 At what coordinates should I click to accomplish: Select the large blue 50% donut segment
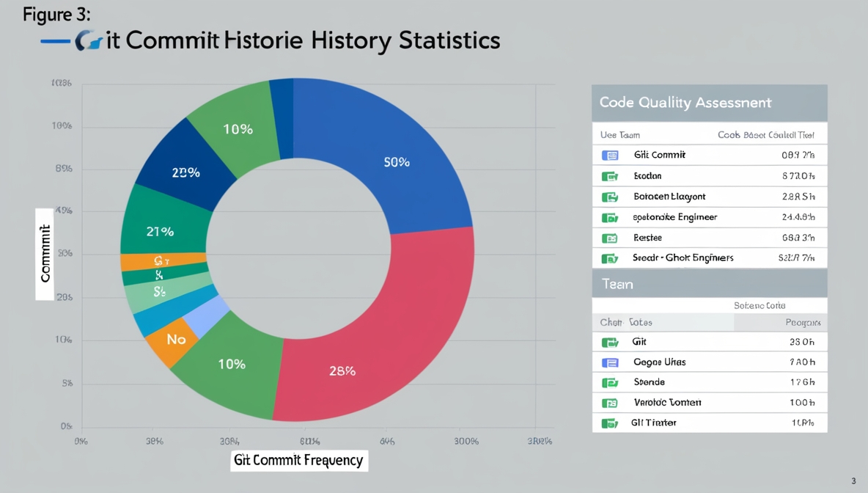[x=396, y=161]
